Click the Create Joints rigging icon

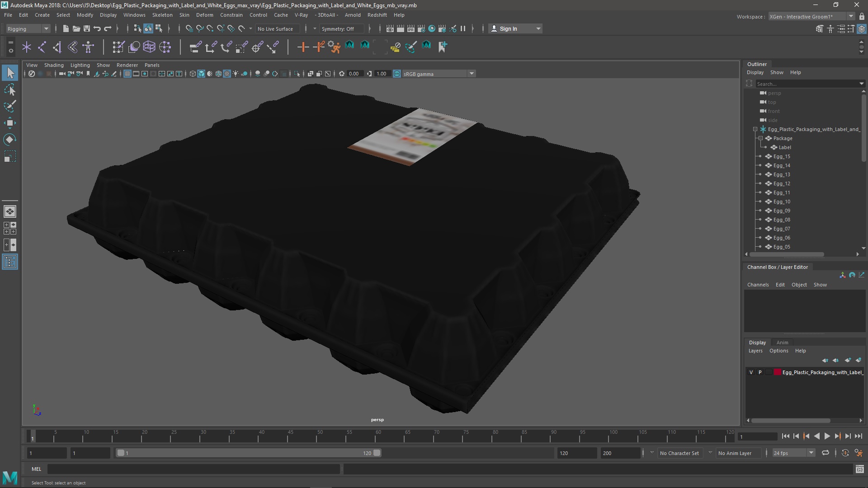(42, 47)
